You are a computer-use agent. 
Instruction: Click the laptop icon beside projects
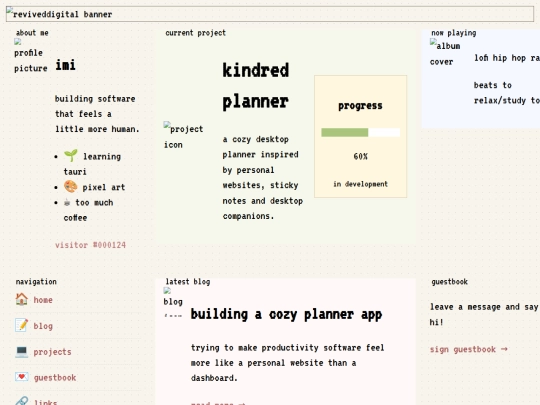pos(21,351)
